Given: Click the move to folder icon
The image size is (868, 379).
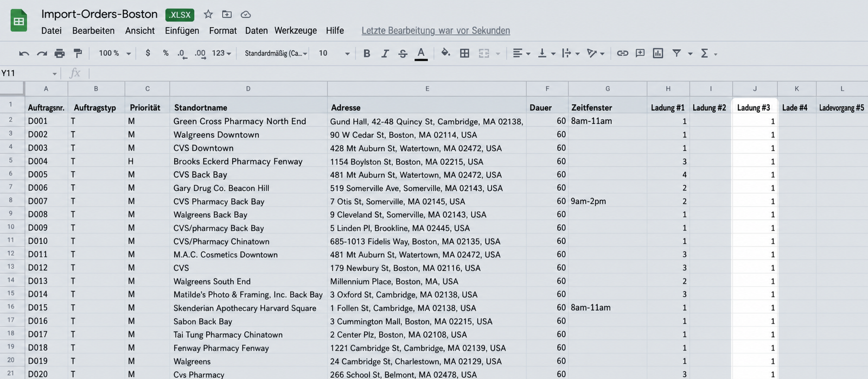Looking at the screenshot, I should tap(227, 14).
